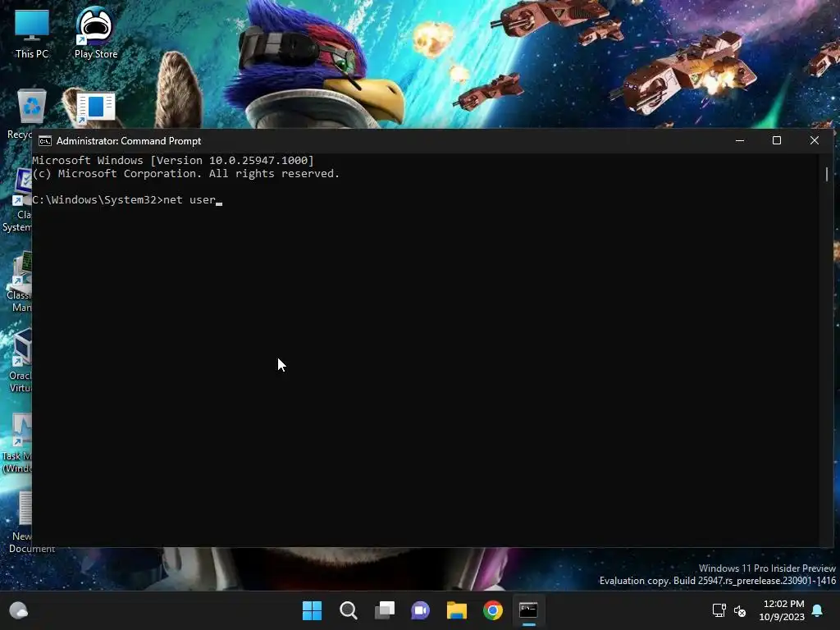Select the Classic System desktop shortcut
This screenshot has width=840, height=630.
pyautogui.click(x=17, y=200)
